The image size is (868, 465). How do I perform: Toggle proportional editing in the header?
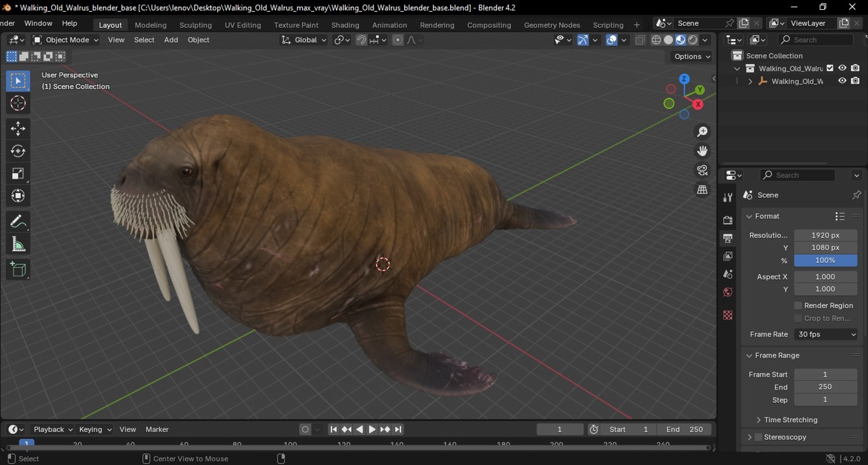click(x=397, y=40)
